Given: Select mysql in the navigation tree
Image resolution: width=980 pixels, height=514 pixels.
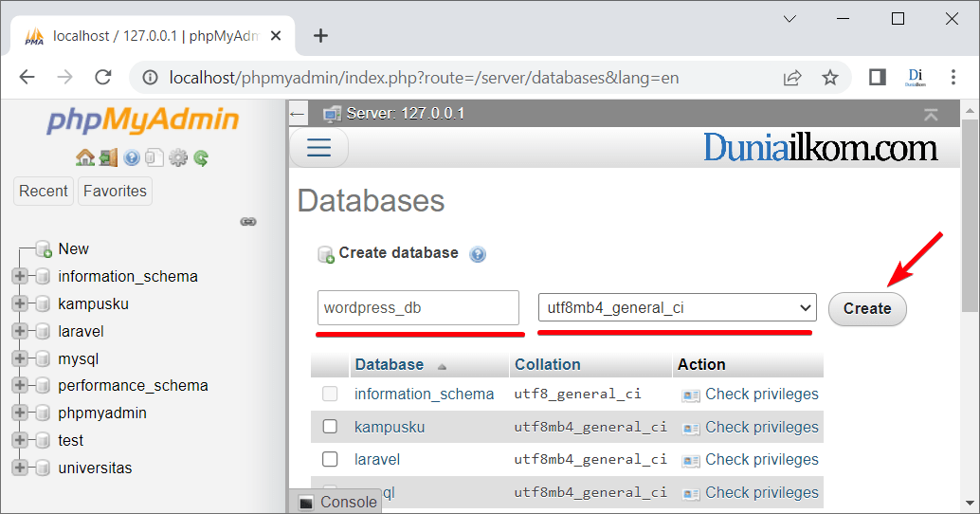Looking at the screenshot, I should coord(78,358).
